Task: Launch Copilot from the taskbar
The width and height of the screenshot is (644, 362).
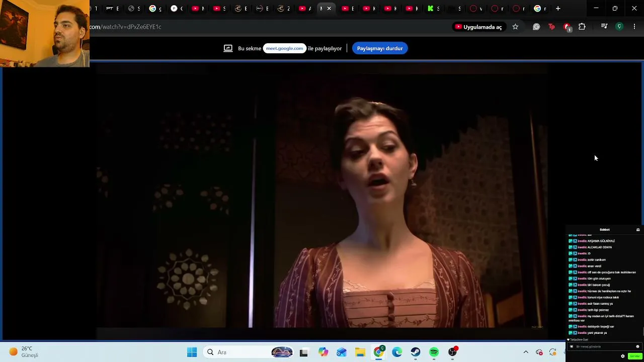Action: tap(323, 352)
